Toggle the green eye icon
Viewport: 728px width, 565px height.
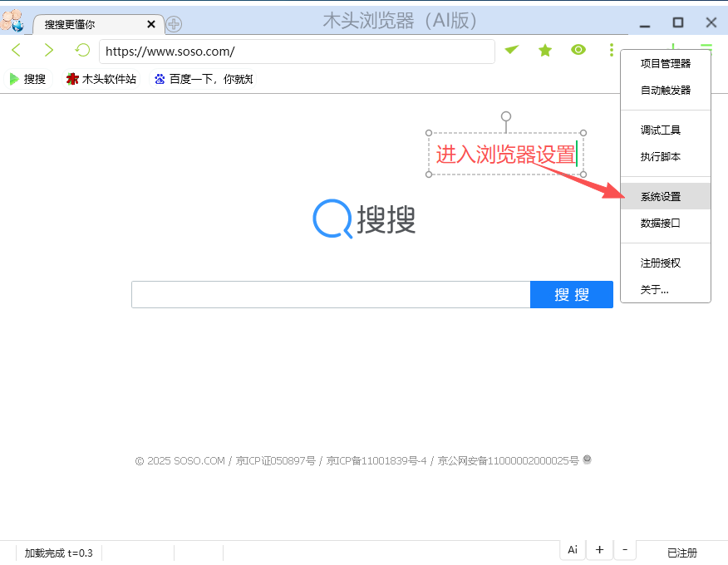point(578,50)
